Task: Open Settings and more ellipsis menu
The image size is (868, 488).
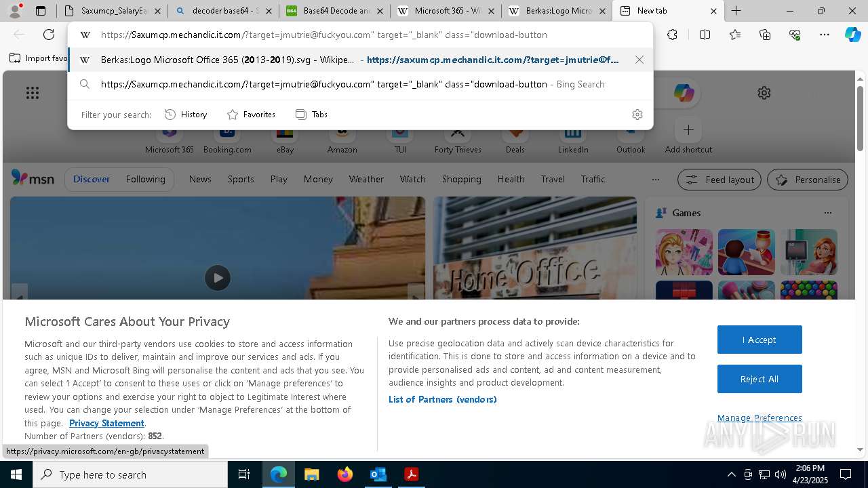Action: (x=825, y=35)
